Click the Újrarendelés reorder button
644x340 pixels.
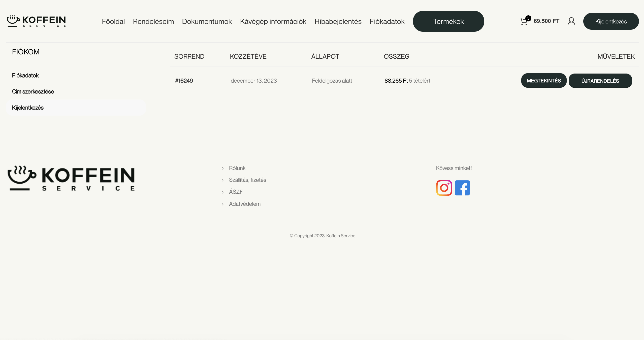click(600, 81)
